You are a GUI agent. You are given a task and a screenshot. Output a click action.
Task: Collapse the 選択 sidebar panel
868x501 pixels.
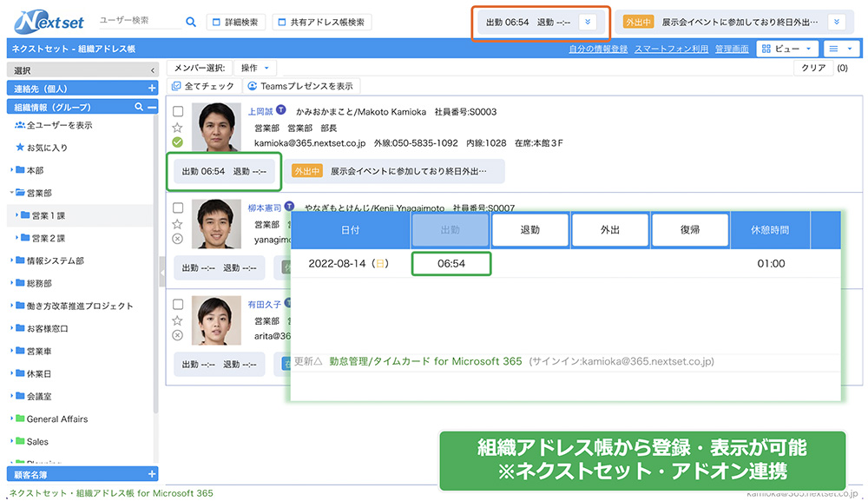click(x=152, y=70)
